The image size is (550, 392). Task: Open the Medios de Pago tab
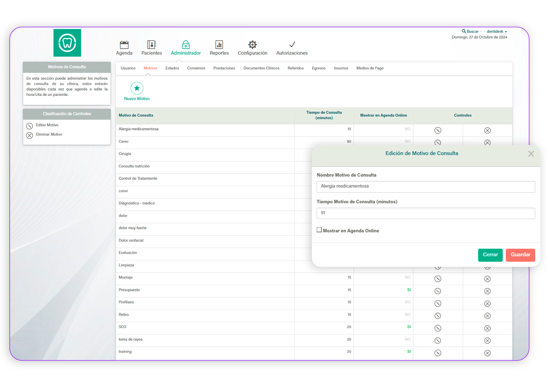click(x=370, y=68)
